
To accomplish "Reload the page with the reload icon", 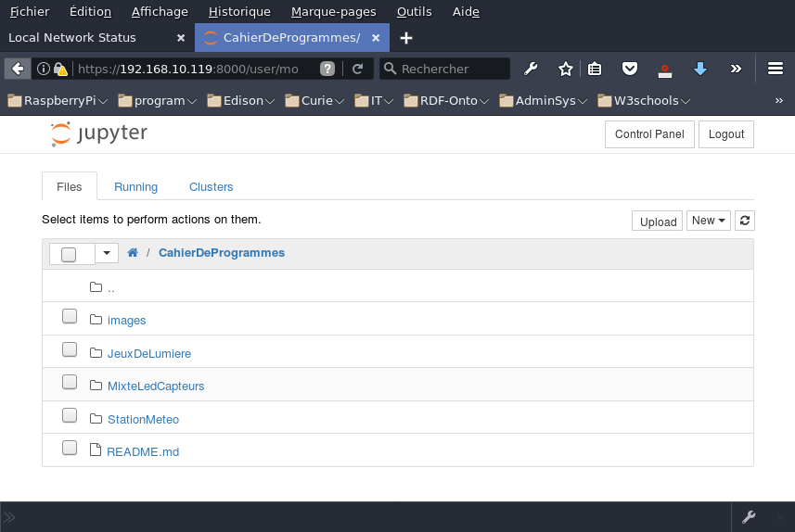I will [357, 69].
